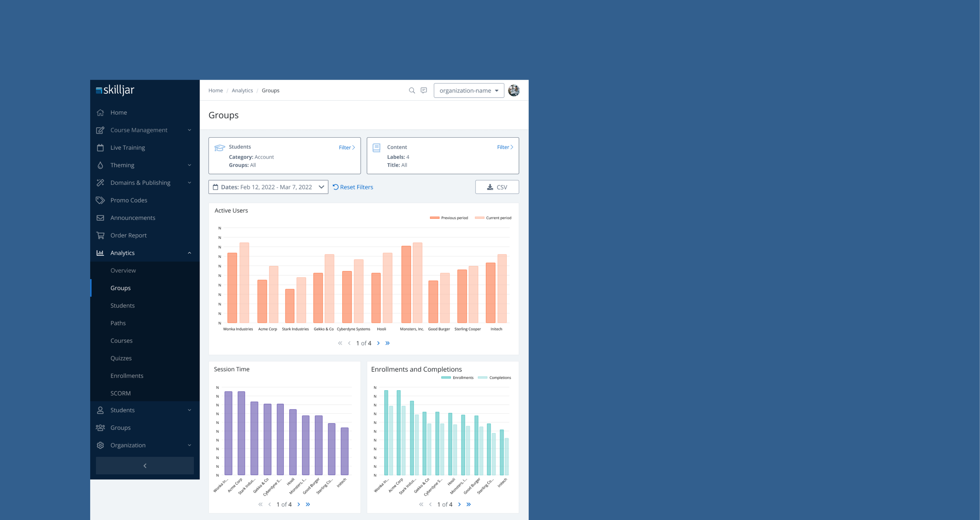The width and height of the screenshot is (980, 520).
Task: Click Reset Filters
Action: pyautogui.click(x=353, y=187)
